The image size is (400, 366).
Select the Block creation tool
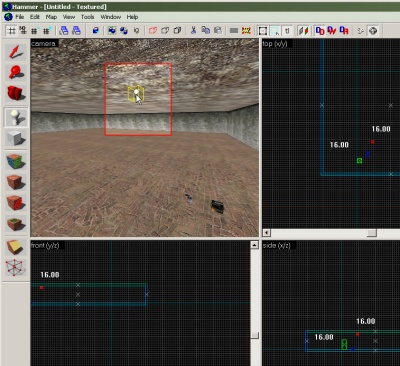(15, 138)
